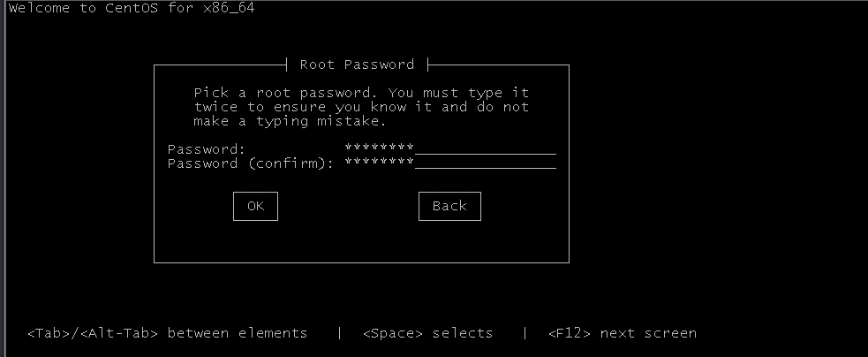868x357 pixels.
Task: Go to previous step with Back button
Action: (449, 206)
